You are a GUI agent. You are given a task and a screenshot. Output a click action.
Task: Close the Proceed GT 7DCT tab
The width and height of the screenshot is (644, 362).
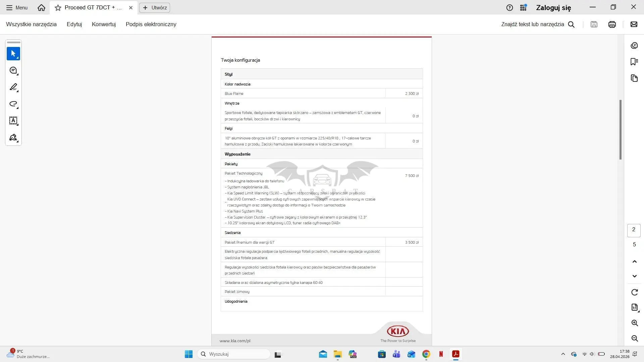[131, 8]
